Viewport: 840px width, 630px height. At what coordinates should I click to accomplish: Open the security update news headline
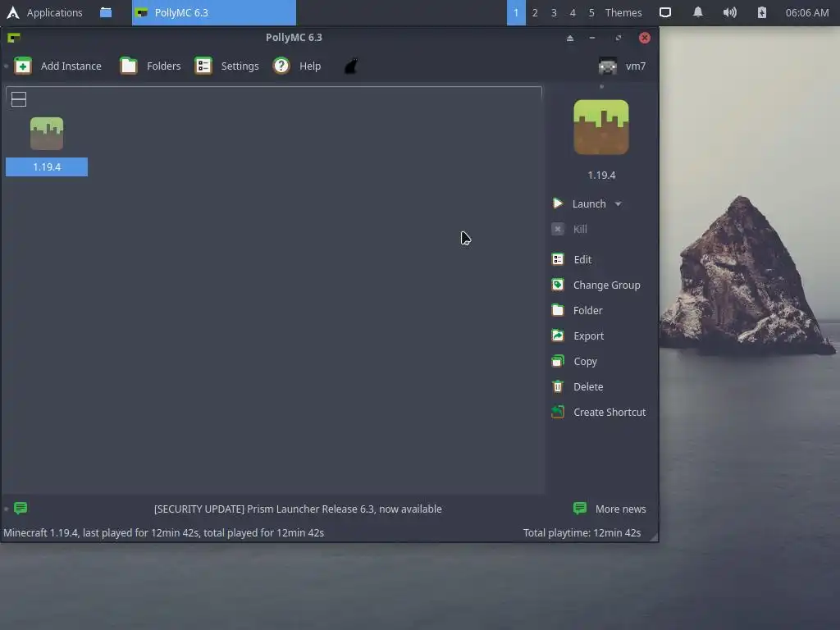coord(298,509)
